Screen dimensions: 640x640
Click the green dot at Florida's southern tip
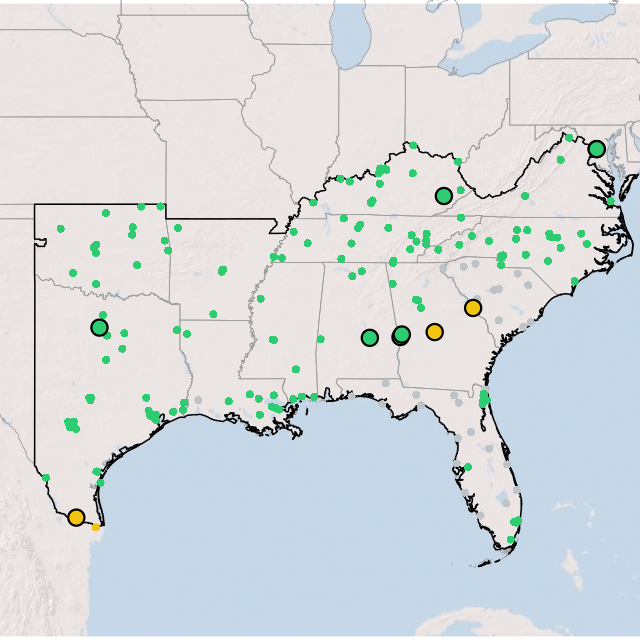[511, 540]
